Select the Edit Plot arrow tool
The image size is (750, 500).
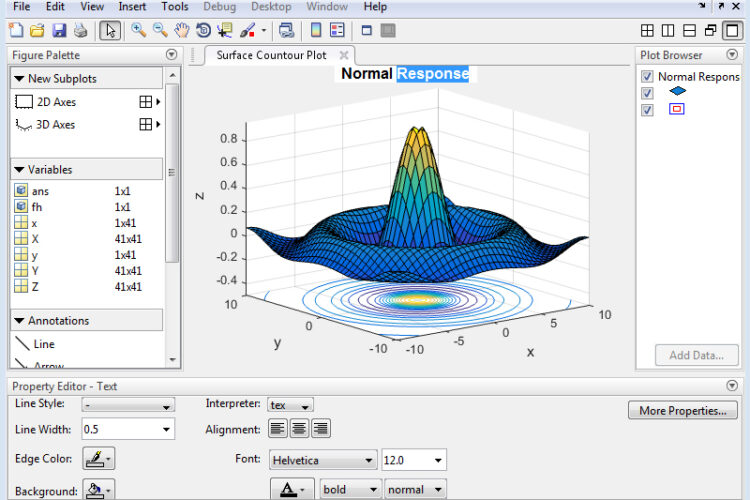(110, 31)
